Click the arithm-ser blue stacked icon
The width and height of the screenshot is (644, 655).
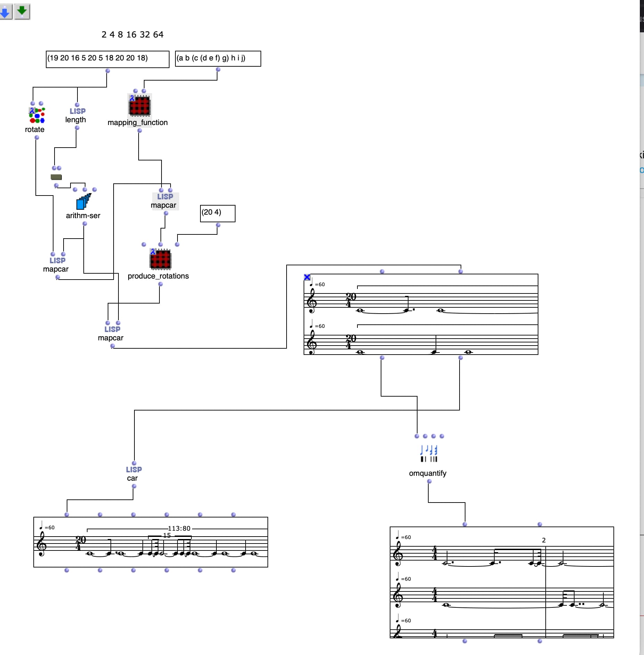click(83, 202)
